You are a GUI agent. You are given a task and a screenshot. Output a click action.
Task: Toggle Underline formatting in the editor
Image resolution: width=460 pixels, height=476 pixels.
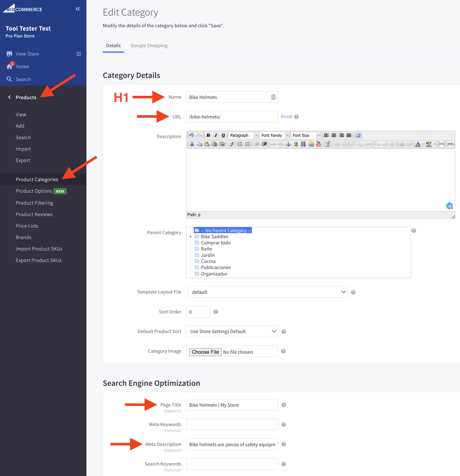tap(223, 135)
